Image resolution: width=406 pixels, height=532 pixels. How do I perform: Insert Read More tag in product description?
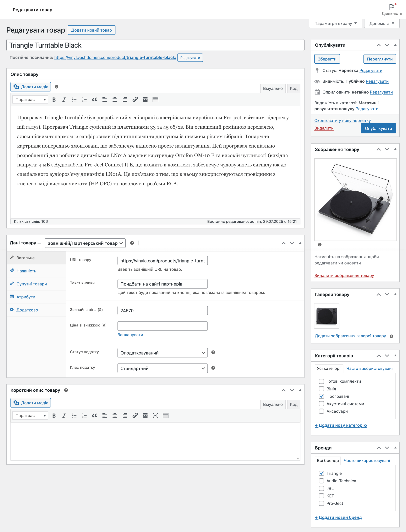pos(145,99)
